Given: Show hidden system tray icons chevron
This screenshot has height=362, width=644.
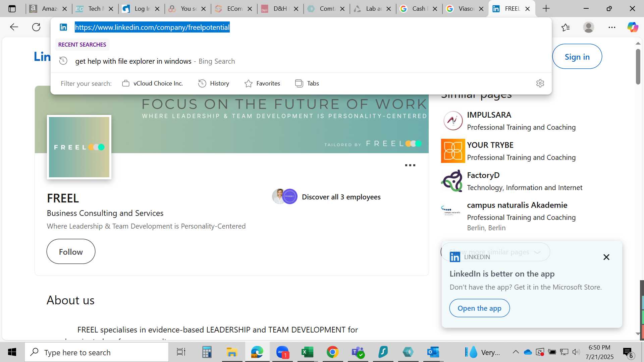Looking at the screenshot, I should [516, 352].
